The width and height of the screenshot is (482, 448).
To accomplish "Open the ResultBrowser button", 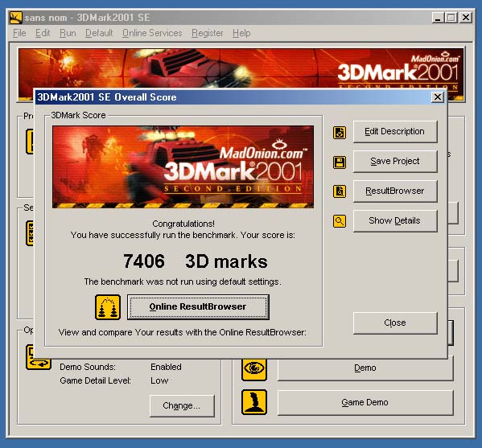I will pos(395,191).
